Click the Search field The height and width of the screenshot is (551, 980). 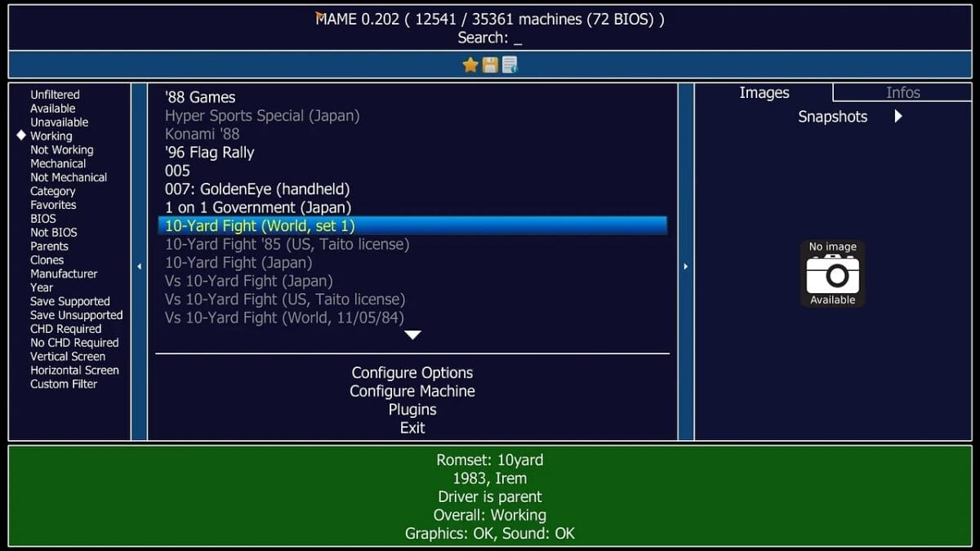[x=490, y=38]
